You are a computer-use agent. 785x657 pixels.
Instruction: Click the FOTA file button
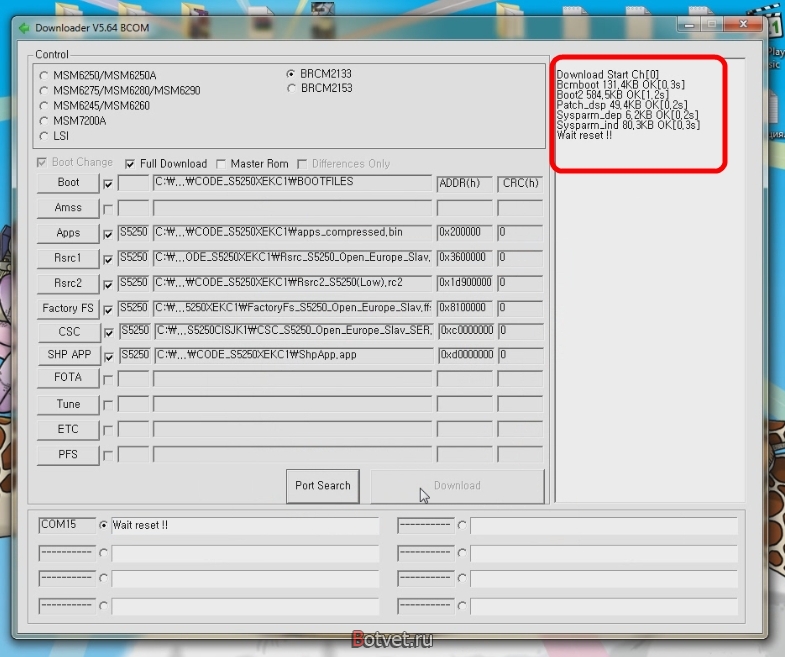coord(68,378)
